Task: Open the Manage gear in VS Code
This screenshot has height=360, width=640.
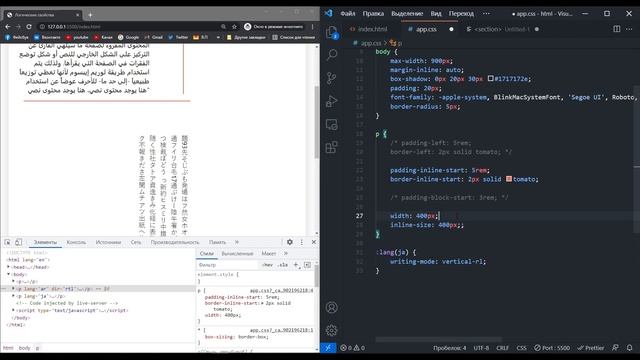Action: coord(332,330)
